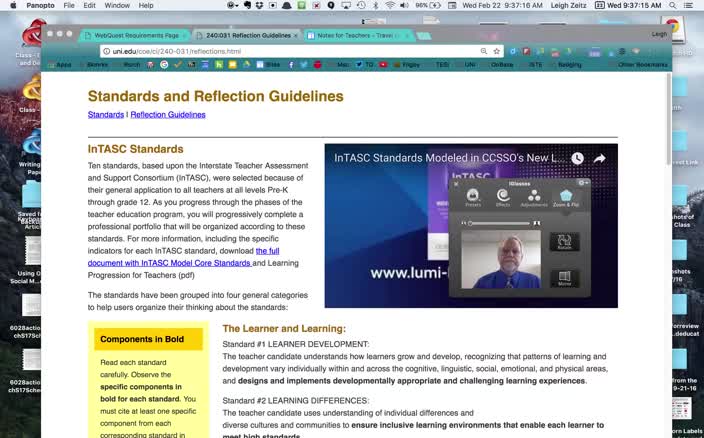Open the Facebook bookmark icon

[291, 65]
